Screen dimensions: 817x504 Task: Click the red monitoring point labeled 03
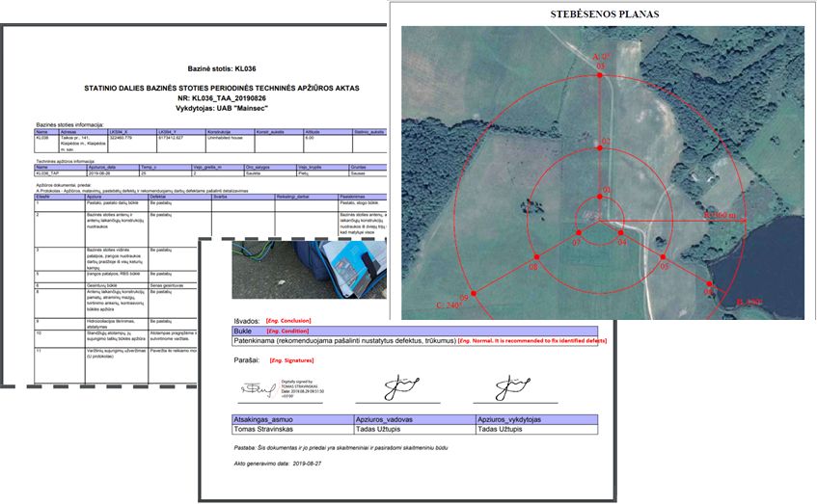(600, 75)
